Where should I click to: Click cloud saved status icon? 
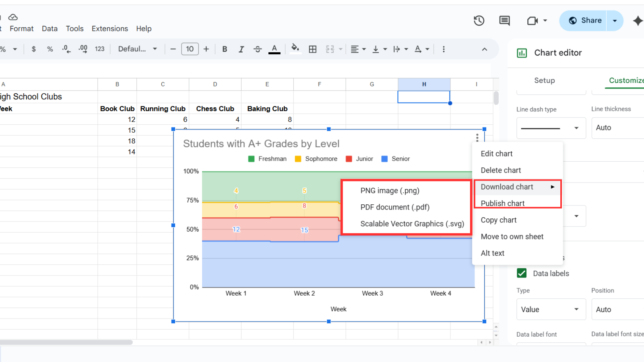[13, 17]
